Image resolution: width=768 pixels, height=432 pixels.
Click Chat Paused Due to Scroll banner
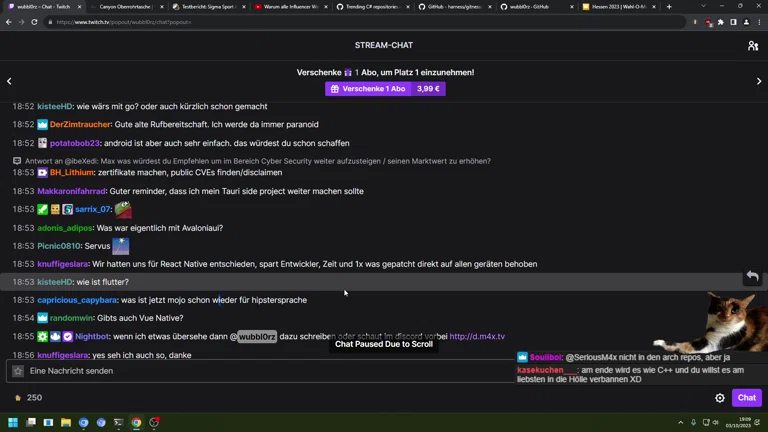pyautogui.click(x=384, y=344)
